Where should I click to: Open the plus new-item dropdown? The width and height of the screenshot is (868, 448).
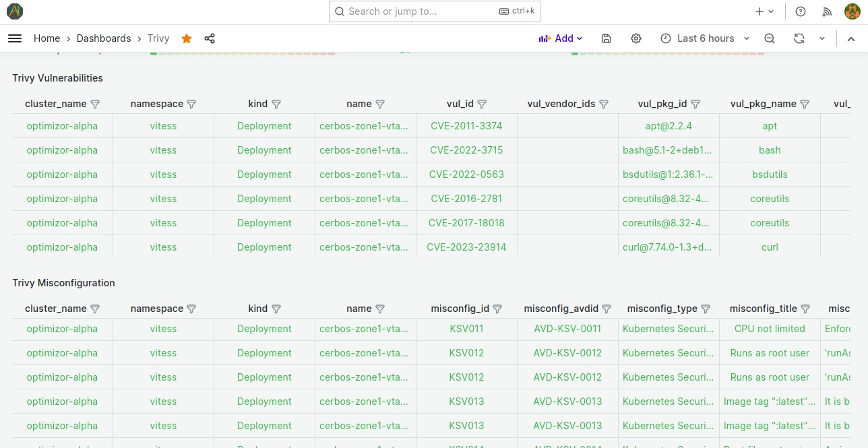click(x=764, y=11)
